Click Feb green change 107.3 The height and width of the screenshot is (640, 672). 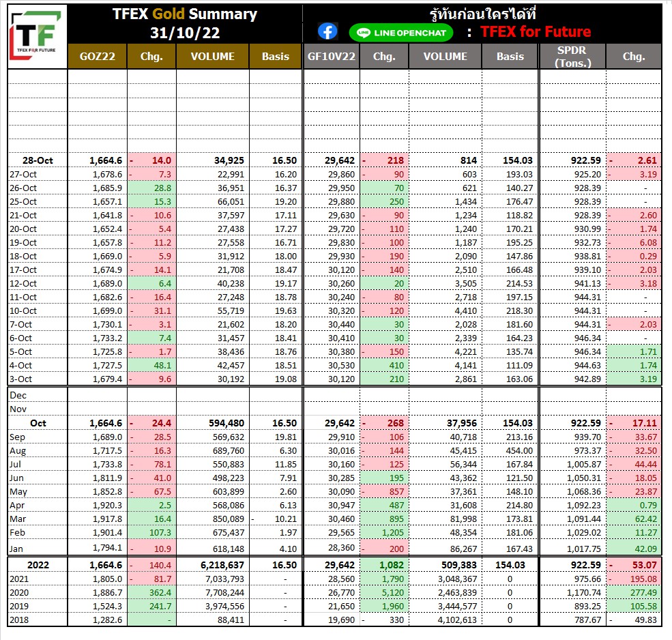pos(160,533)
